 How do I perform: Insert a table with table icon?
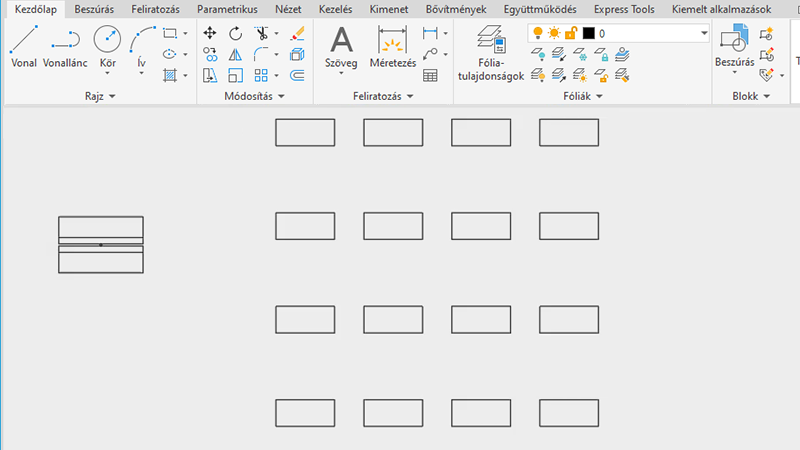tap(430, 76)
